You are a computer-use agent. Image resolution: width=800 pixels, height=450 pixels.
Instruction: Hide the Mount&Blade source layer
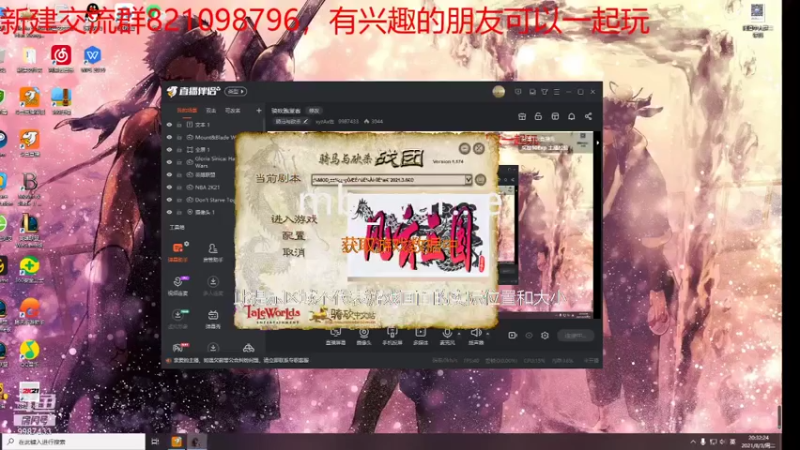tap(169, 137)
